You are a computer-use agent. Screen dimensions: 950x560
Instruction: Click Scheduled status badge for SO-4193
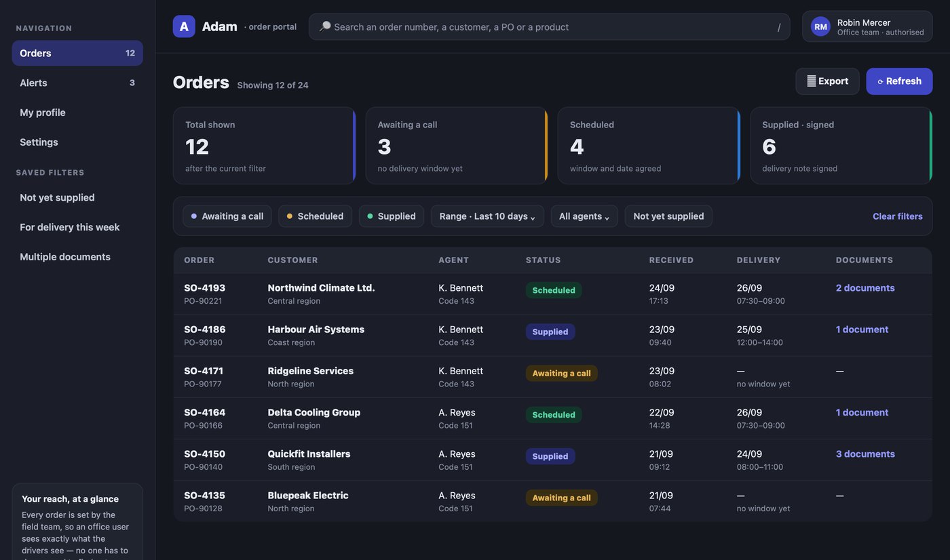(x=554, y=290)
